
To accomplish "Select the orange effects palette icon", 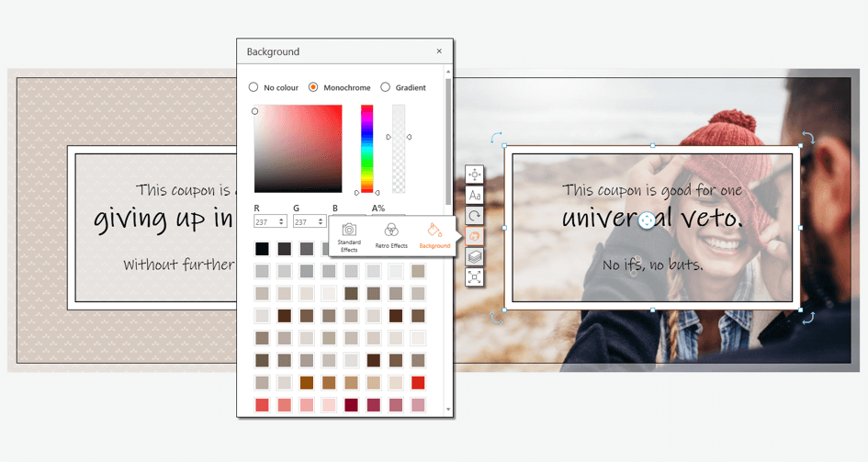I will tap(475, 236).
